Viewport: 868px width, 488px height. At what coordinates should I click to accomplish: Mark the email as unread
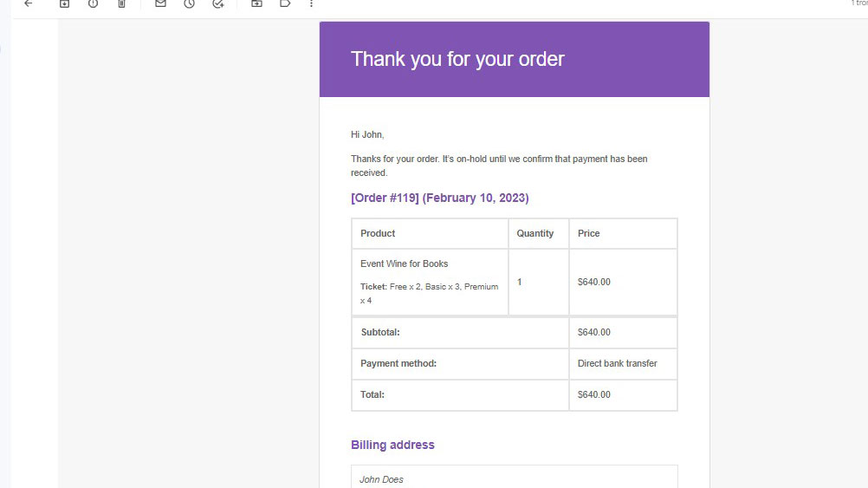tap(160, 4)
